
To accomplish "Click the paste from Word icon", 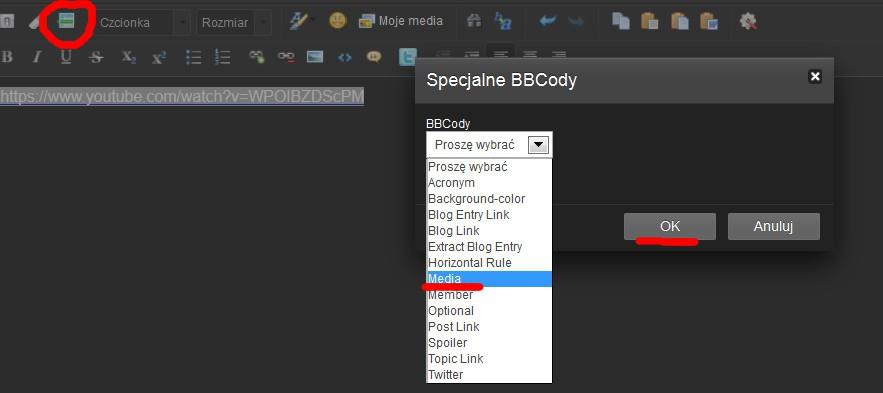I will click(x=709, y=21).
